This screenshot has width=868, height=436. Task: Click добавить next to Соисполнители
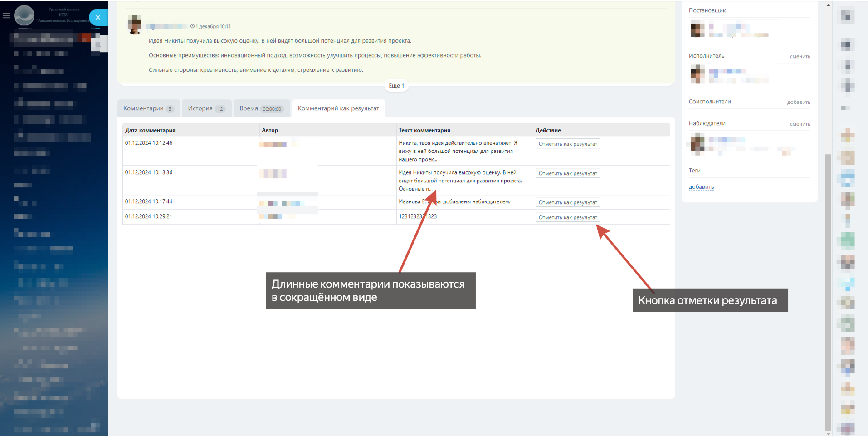point(798,103)
